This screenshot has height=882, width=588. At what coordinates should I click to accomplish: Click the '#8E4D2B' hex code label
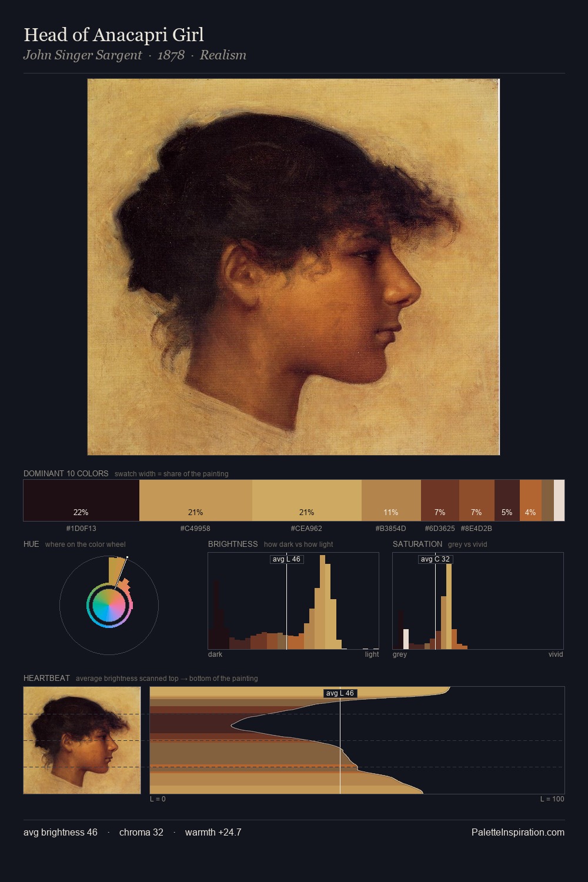tap(476, 529)
